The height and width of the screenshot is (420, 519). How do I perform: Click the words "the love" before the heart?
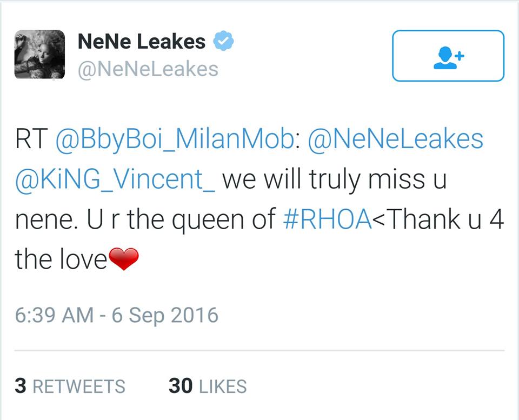61,261
